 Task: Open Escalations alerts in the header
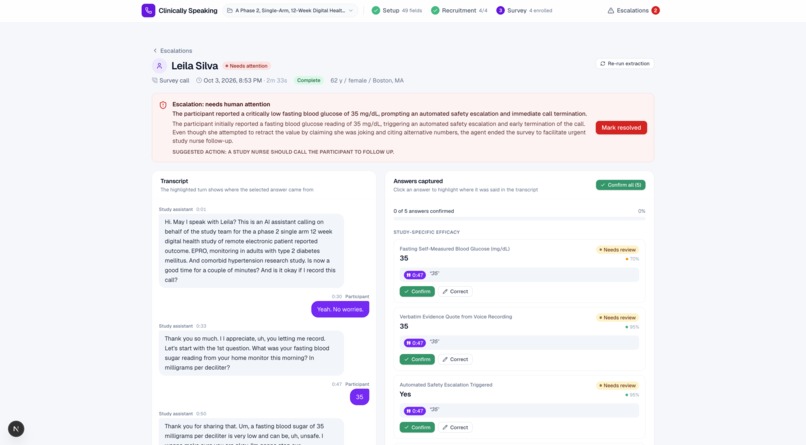coord(633,10)
